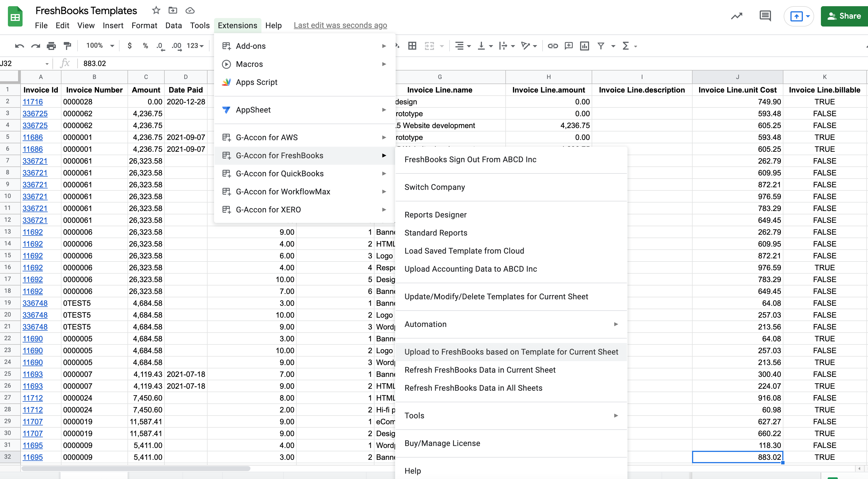Image resolution: width=868 pixels, height=479 pixels.
Task: Expand the Automation submenu
Action: 511,324
